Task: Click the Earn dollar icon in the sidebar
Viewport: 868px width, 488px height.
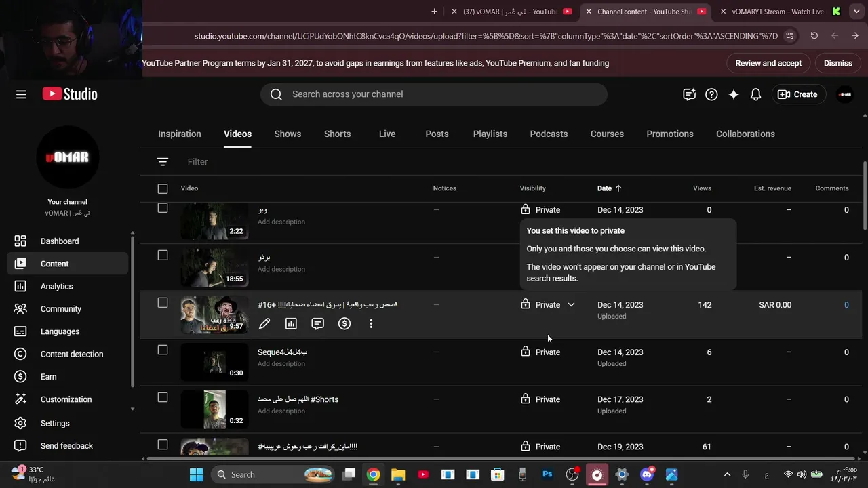Action: point(20,377)
